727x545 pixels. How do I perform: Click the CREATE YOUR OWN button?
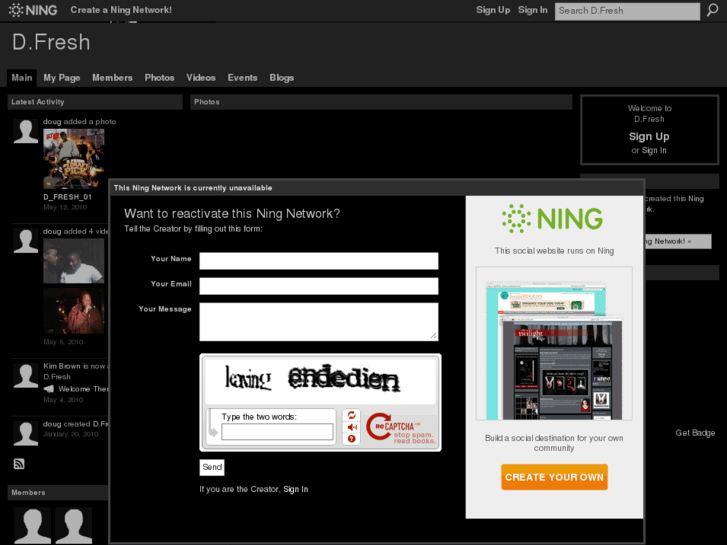pyautogui.click(x=554, y=477)
